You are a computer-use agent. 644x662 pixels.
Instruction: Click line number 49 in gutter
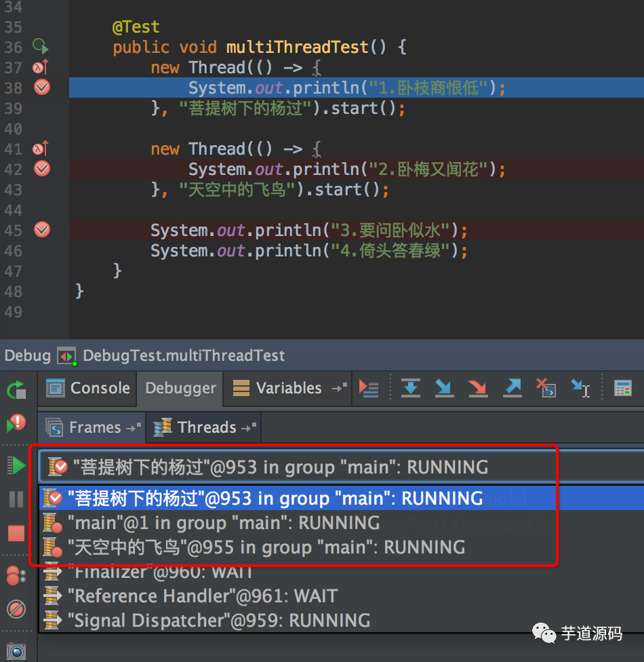(13, 312)
